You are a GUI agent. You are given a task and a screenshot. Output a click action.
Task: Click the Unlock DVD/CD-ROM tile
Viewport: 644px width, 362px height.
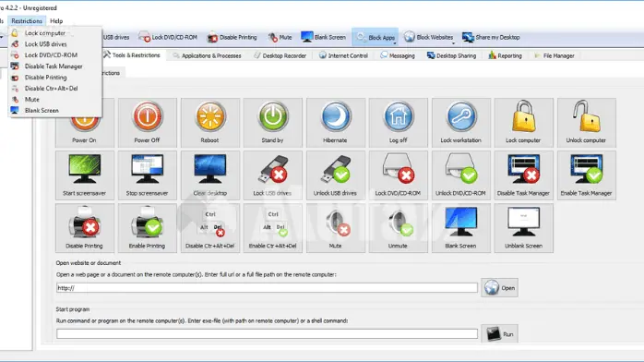tap(460, 175)
